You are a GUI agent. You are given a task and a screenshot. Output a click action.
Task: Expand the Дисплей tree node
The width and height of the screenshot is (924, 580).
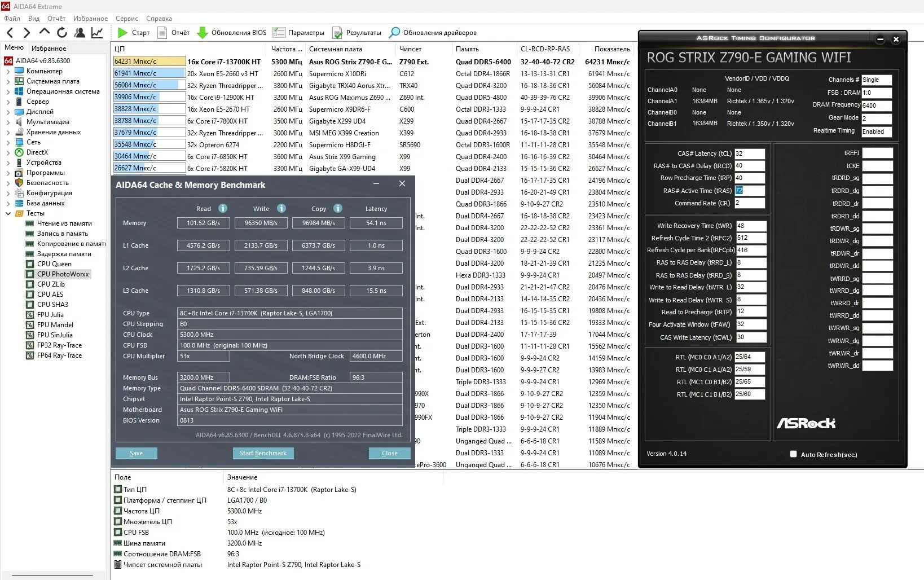(8, 112)
